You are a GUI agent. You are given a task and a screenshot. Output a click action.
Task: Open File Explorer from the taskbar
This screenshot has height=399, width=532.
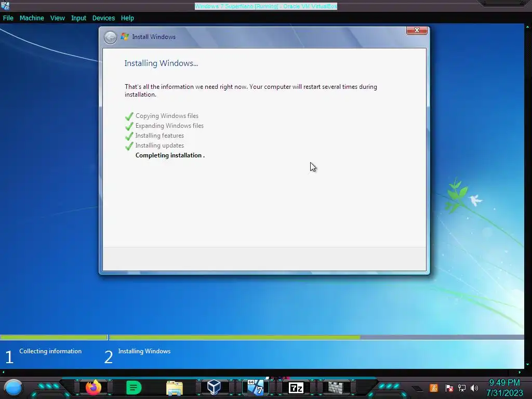tap(175, 388)
